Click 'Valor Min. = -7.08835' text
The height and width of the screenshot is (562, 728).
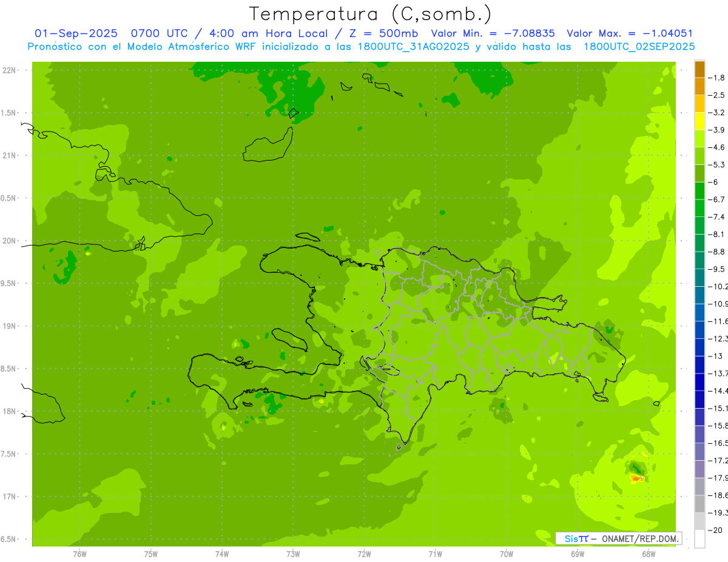click(493, 34)
